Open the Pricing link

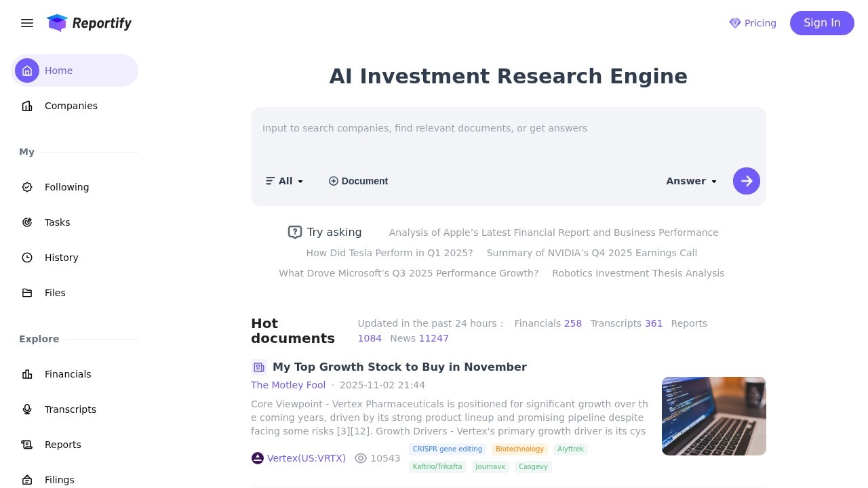pyautogui.click(x=753, y=23)
